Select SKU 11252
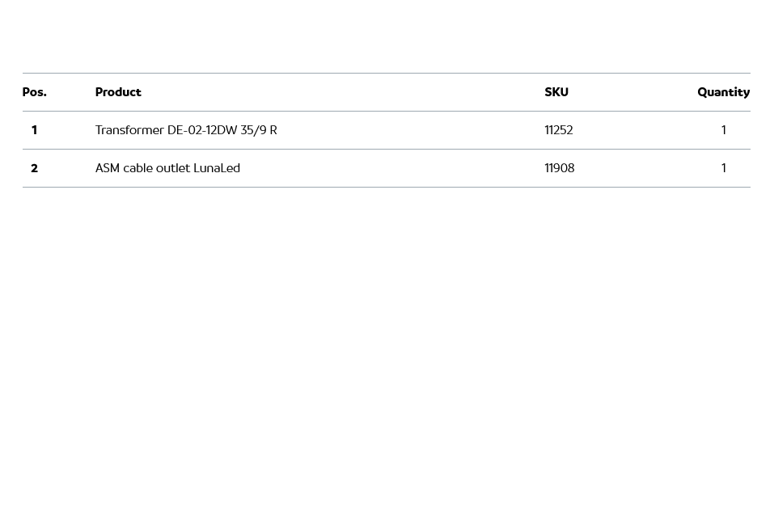Screen dimensions: 774x532 pyautogui.click(x=559, y=130)
